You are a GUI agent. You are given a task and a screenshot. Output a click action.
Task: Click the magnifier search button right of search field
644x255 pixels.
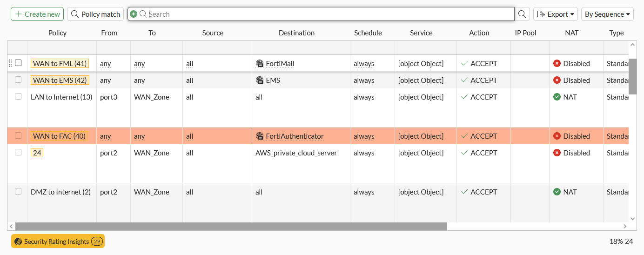click(522, 14)
